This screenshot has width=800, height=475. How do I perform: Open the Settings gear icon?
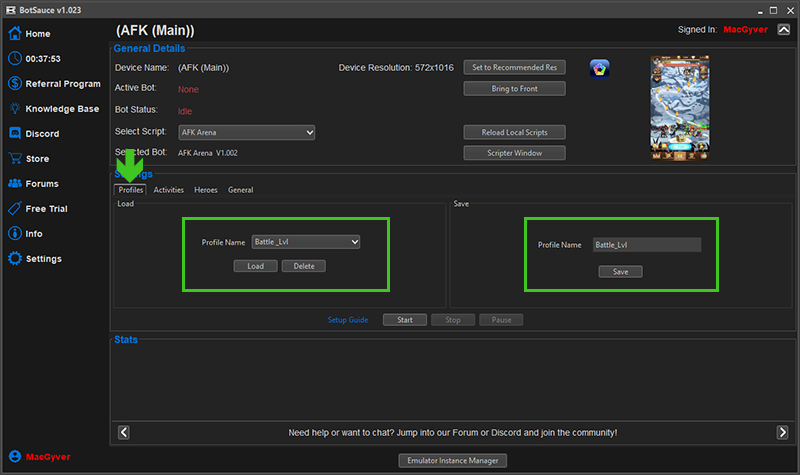(15, 259)
